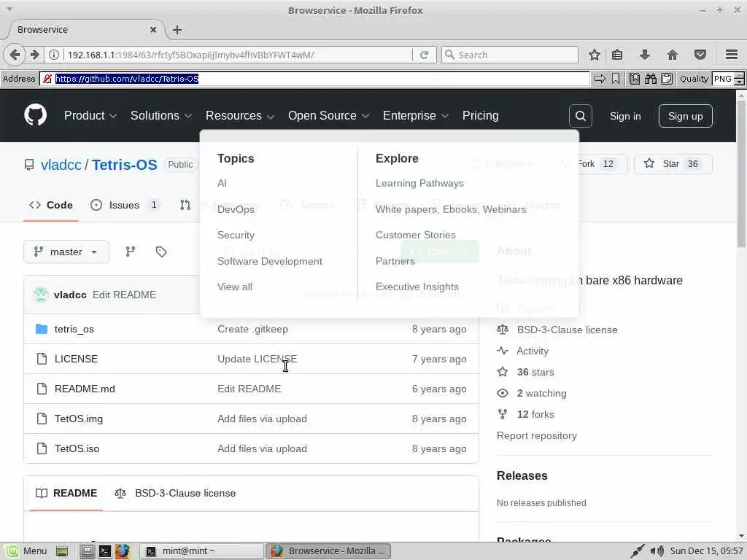Go back with Firefox back arrow
Viewport: 747px width, 560px height.
(x=15, y=55)
